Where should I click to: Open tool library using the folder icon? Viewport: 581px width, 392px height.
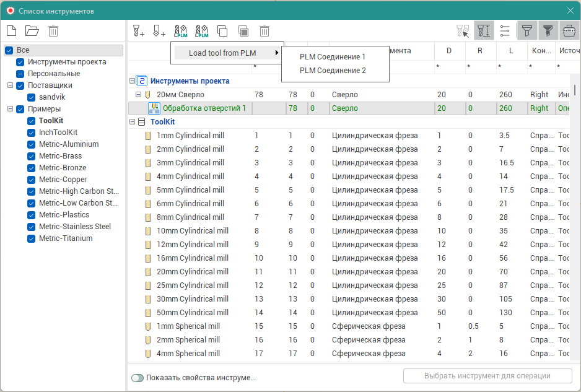click(32, 30)
